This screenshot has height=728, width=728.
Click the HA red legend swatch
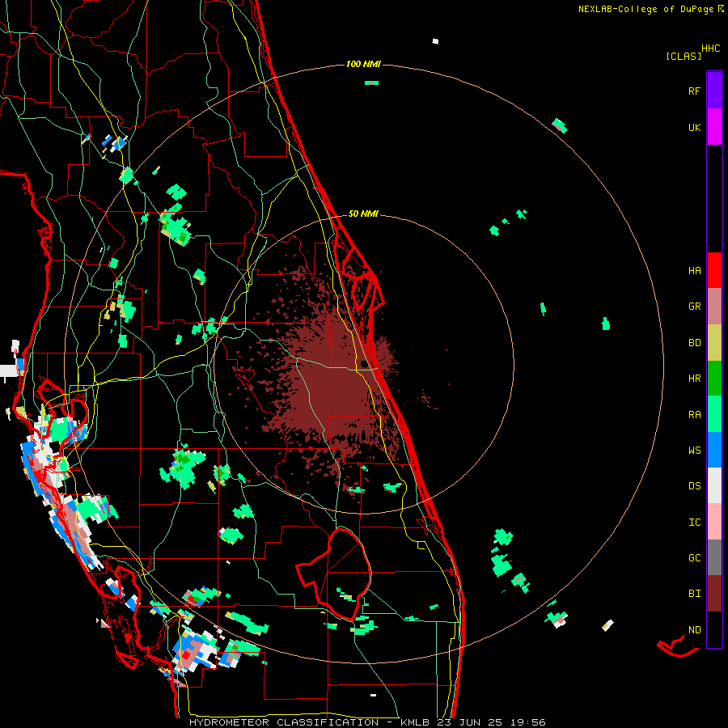(x=714, y=270)
